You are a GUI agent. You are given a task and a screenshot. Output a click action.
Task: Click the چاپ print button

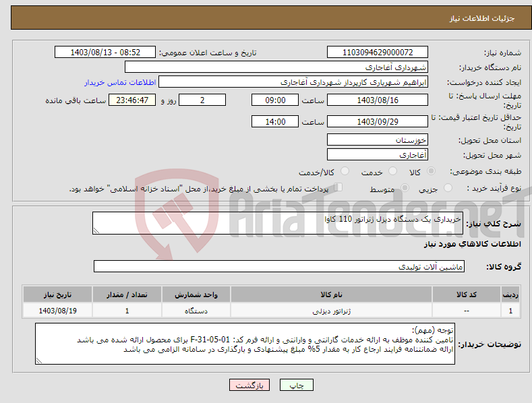[x=297, y=385]
